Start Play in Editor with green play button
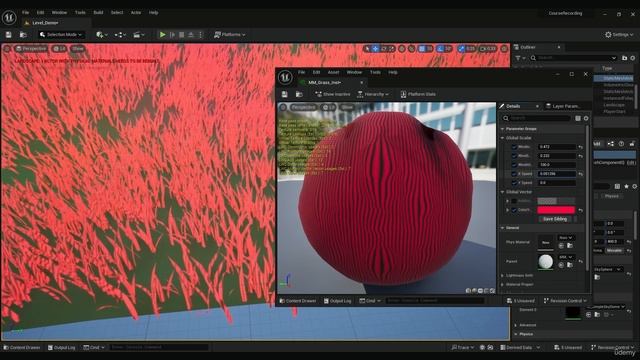 tap(162, 35)
